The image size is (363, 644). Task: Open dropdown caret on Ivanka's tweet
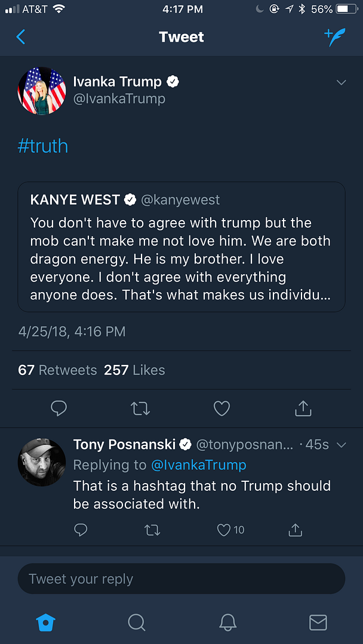(342, 82)
